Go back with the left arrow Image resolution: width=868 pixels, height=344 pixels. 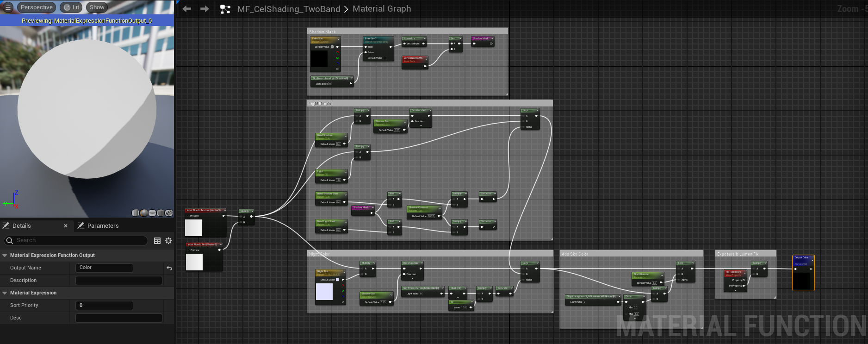187,9
